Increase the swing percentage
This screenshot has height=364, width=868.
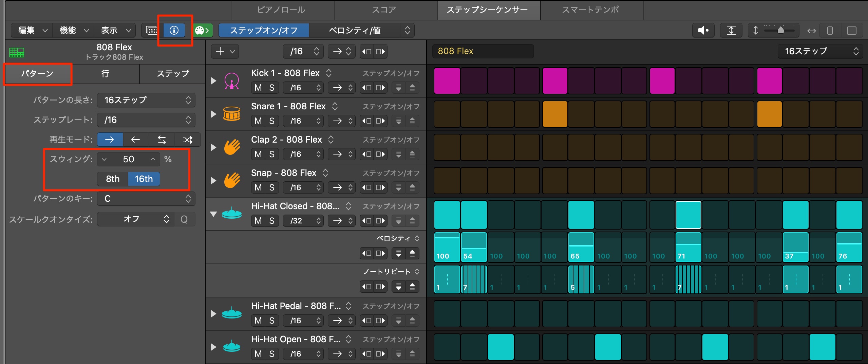tap(153, 159)
